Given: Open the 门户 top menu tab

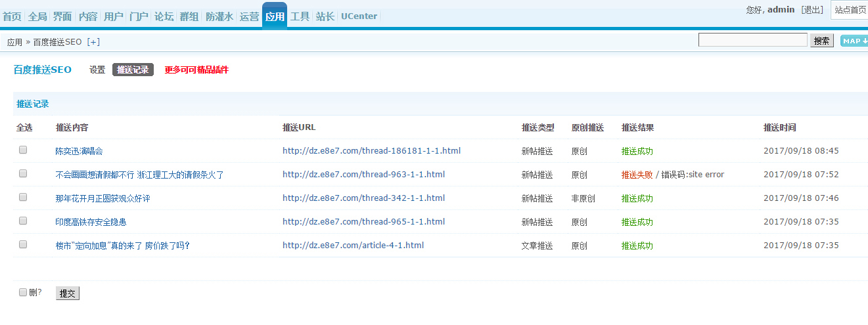Looking at the screenshot, I should pos(139,16).
